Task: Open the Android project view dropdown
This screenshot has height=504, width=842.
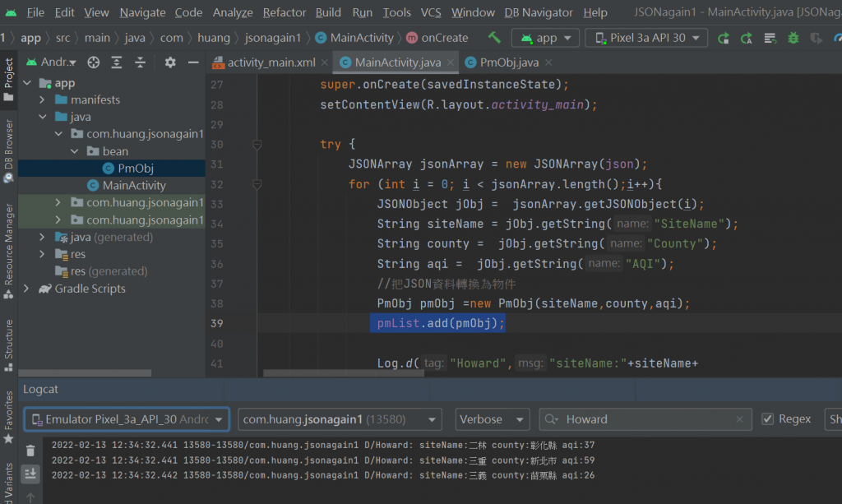Action: pos(52,62)
